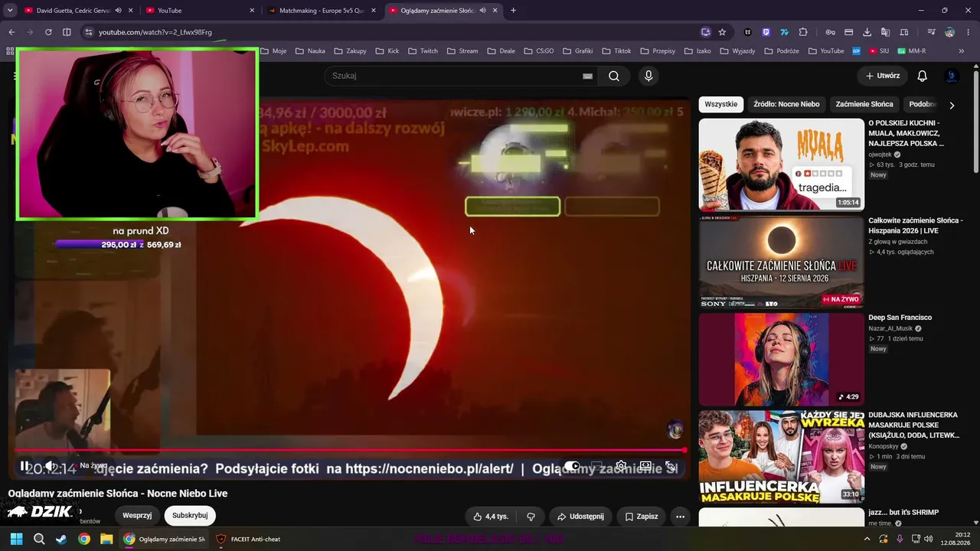Click the Subskrybuj button
Image resolution: width=980 pixels, height=551 pixels.
coord(190,516)
